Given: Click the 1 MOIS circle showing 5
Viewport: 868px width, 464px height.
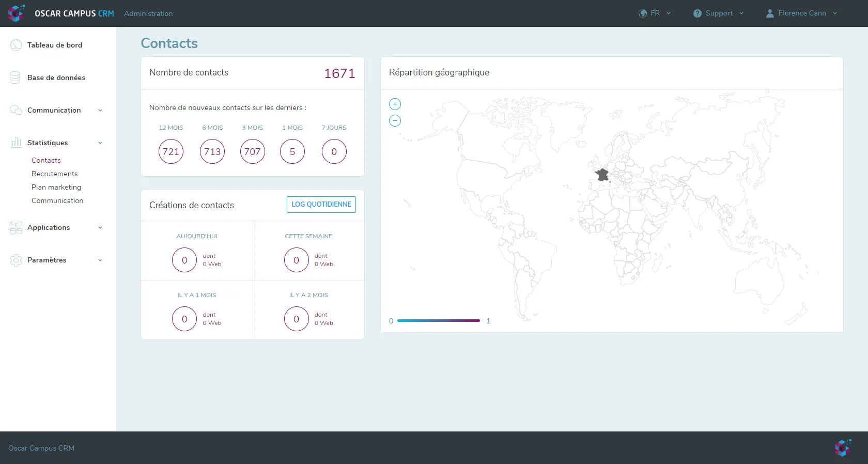Looking at the screenshot, I should [x=292, y=151].
